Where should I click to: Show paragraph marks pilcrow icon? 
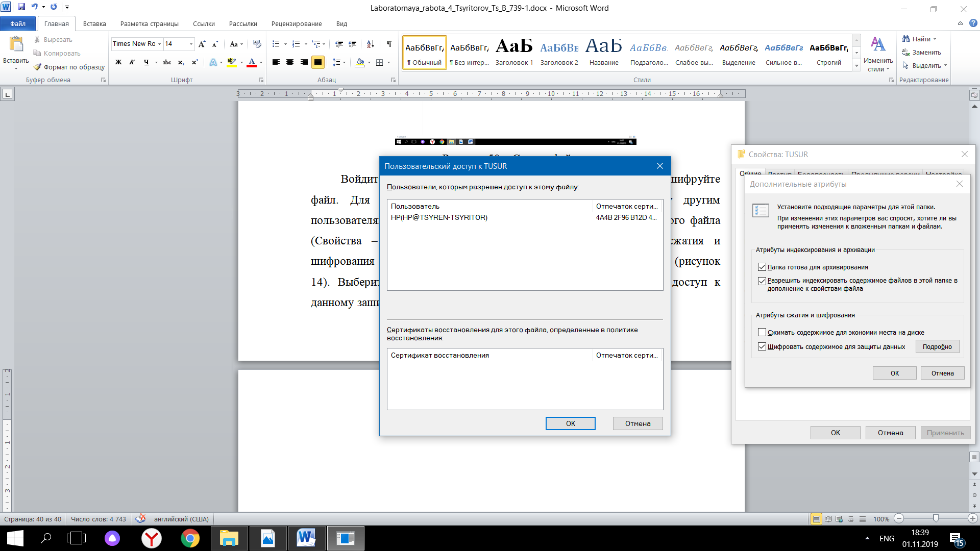click(x=389, y=44)
